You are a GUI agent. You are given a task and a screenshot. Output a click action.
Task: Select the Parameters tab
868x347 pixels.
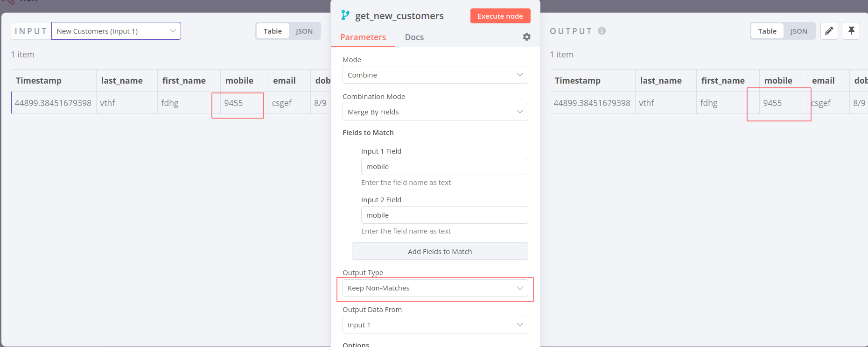coord(363,37)
